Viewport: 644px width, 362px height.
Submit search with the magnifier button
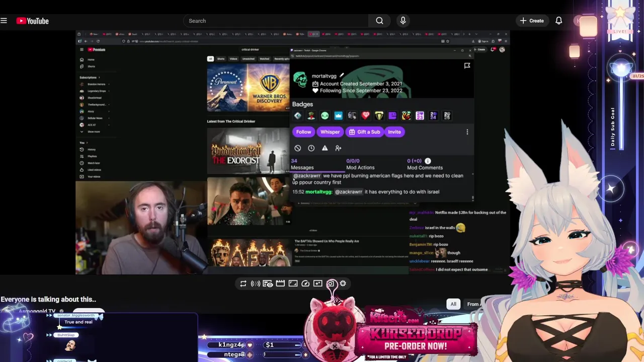tap(379, 21)
